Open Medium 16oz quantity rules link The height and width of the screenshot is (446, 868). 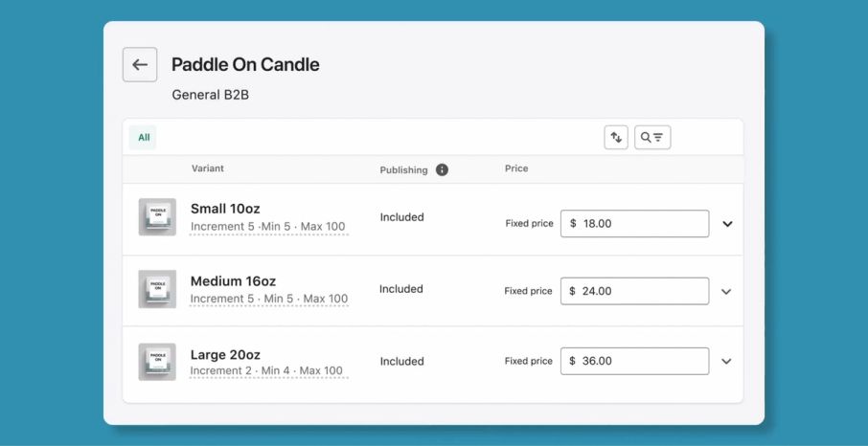(x=268, y=300)
